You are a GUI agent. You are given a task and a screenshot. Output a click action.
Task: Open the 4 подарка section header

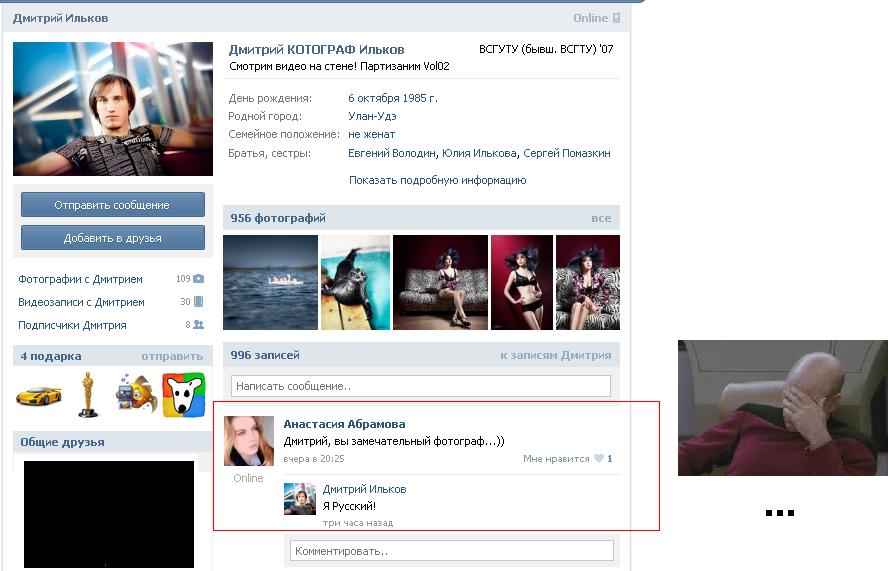tap(51, 356)
